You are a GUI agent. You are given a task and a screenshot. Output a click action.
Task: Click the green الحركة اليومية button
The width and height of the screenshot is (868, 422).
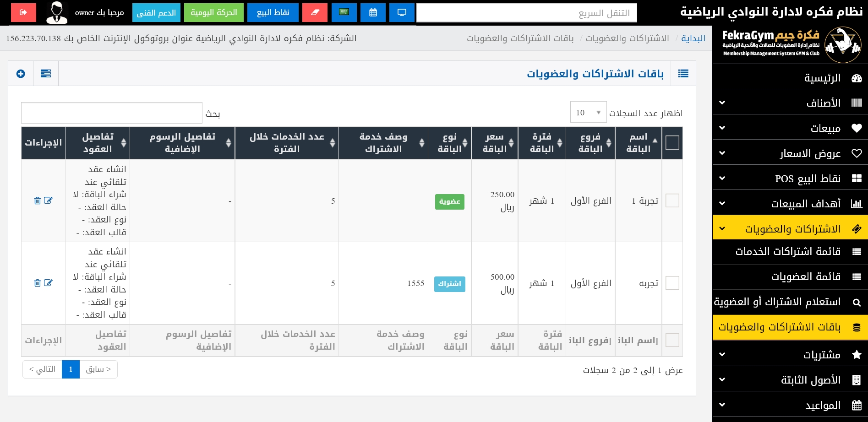pyautogui.click(x=214, y=12)
